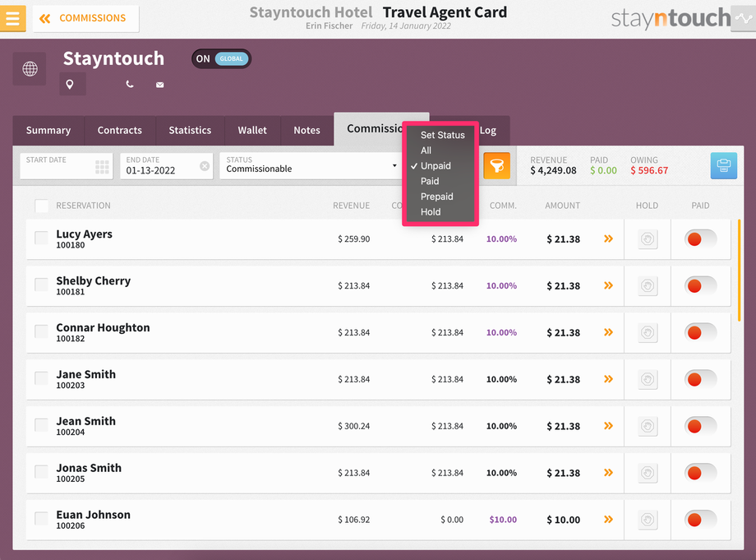The image size is (756, 560).
Task: Check the Jane Smith reservation box
Action: coord(41,378)
